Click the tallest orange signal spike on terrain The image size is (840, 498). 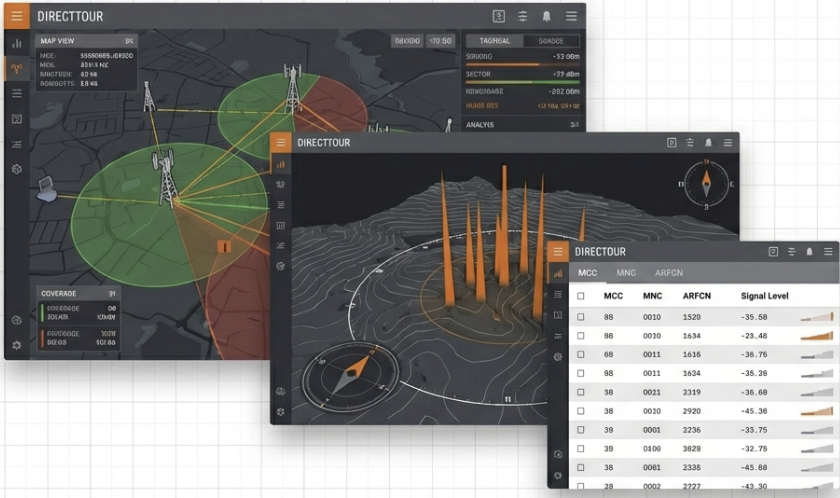pyautogui.click(x=504, y=225)
